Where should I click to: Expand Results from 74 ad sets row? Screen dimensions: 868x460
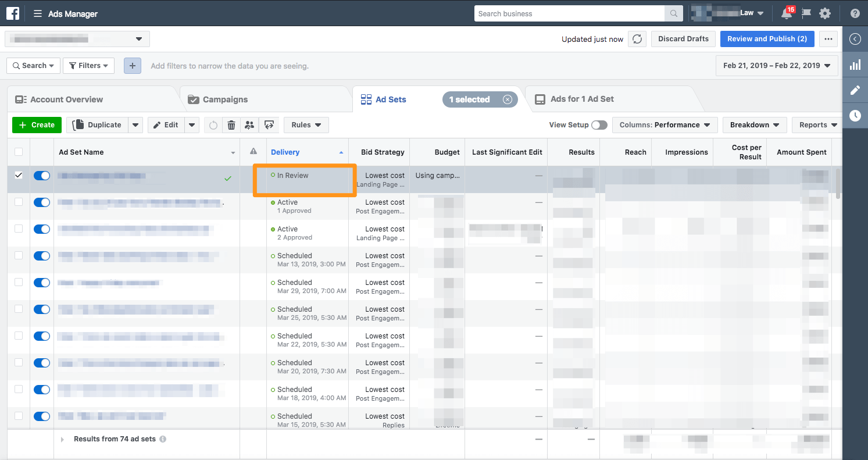click(x=63, y=440)
